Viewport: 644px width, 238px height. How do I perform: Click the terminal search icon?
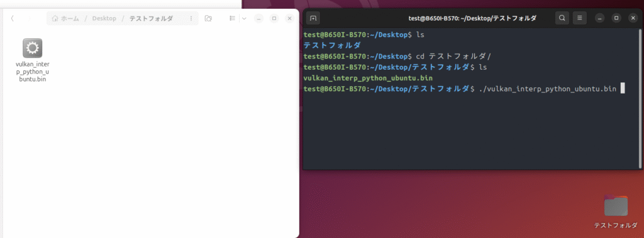click(x=562, y=18)
